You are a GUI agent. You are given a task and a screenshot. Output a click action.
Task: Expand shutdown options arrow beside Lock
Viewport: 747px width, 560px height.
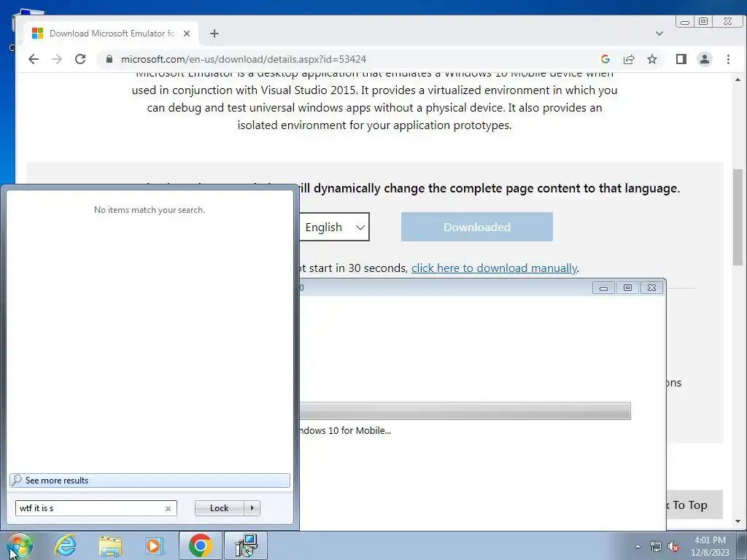click(252, 508)
